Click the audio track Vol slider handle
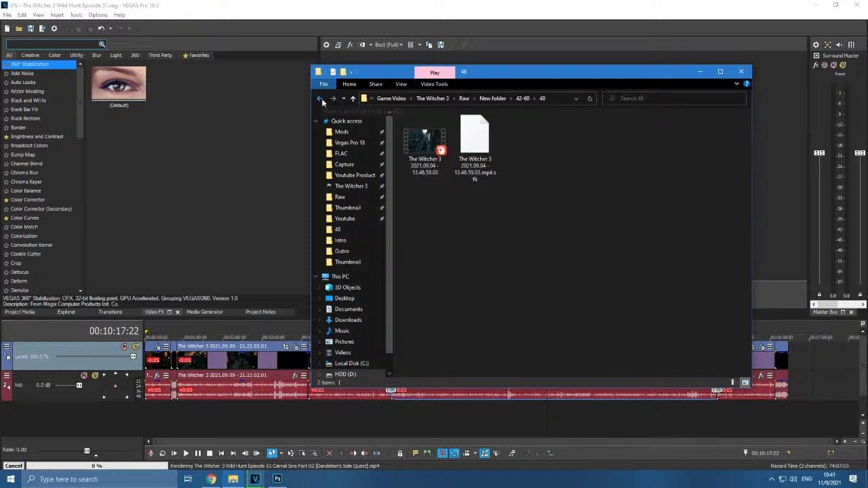The image size is (868, 488). pyautogui.click(x=79, y=385)
